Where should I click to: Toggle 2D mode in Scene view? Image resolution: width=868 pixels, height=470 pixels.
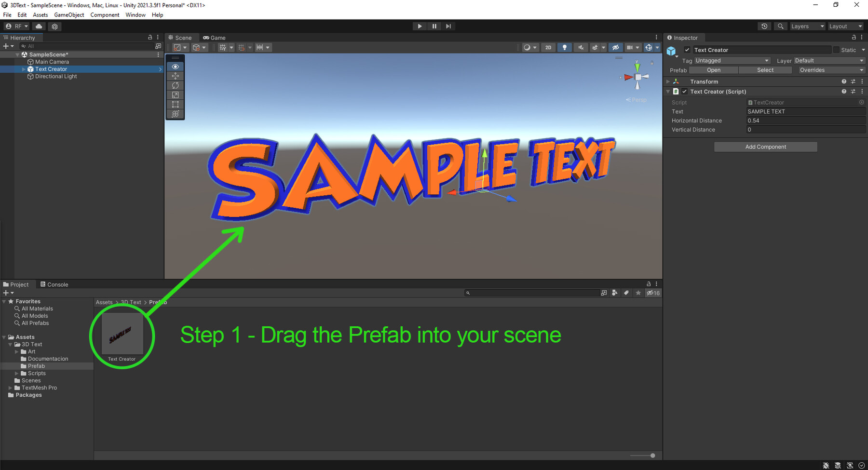pyautogui.click(x=548, y=47)
